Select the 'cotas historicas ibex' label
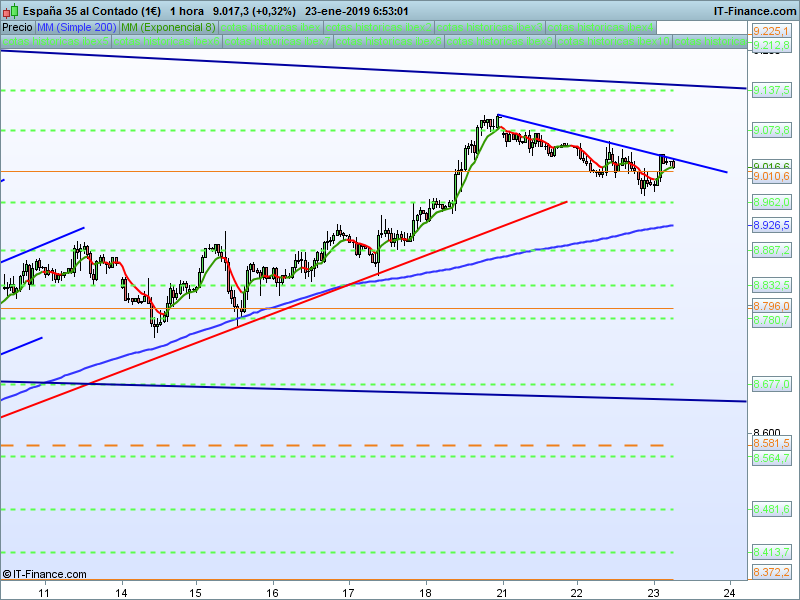This screenshot has width=800, height=600. pyautogui.click(x=270, y=27)
